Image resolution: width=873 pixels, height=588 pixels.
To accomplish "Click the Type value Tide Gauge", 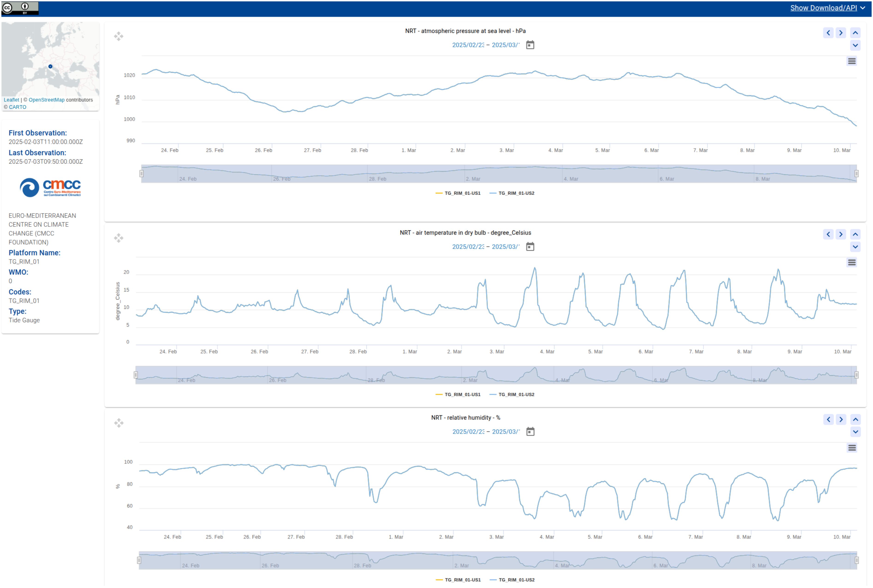I will 24,320.
